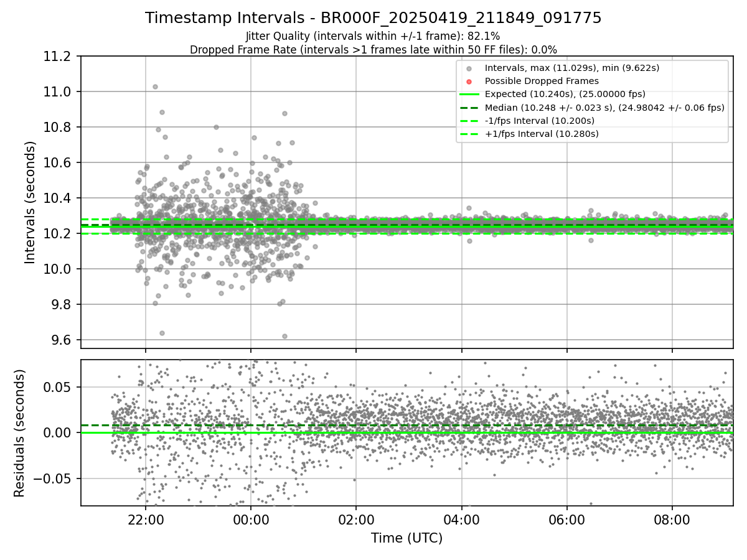Image resolution: width=747 pixels, height=560 pixels.
Task: Click the plot title 'Timestamp Intervals - BR000F_20250419_211849_091775'
Action: 374,18
